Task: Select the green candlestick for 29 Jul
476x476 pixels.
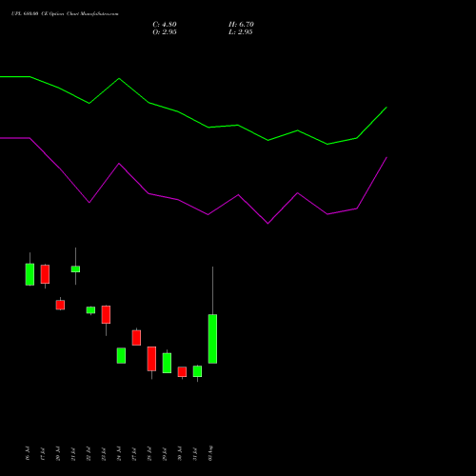Action: pos(167,363)
